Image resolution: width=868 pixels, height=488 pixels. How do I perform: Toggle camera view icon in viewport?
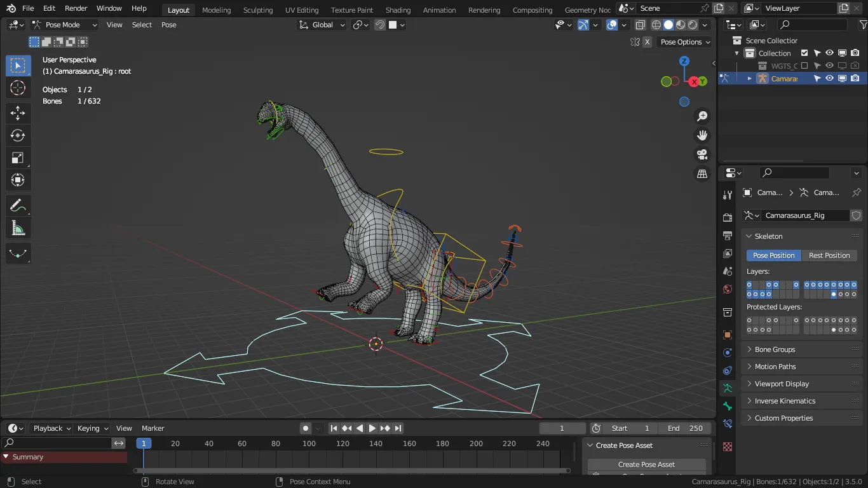tap(702, 154)
